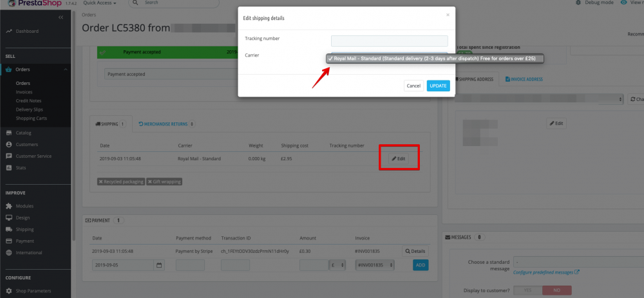This screenshot has width=644, height=298.
Task: Click the Dashboard trend icon in sidebar
Action: (x=8, y=31)
